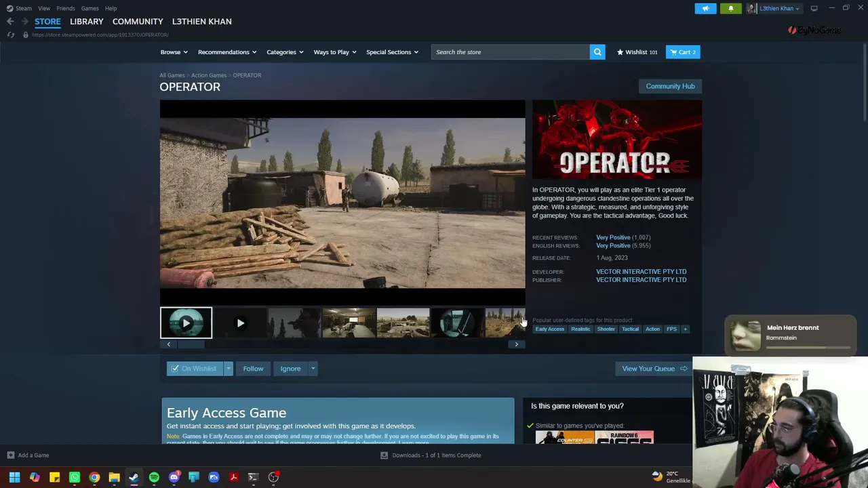Open WhatsApp from the taskbar

(75, 477)
